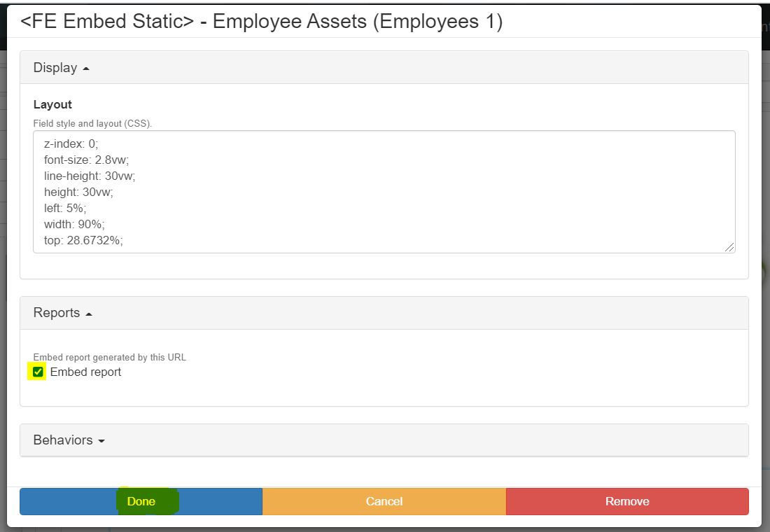The width and height of the screenshot is (770, 532).
Task: Click the 'font-size: 2.8vw;' line
Action: pyautogui.click(x=86, y=160)
